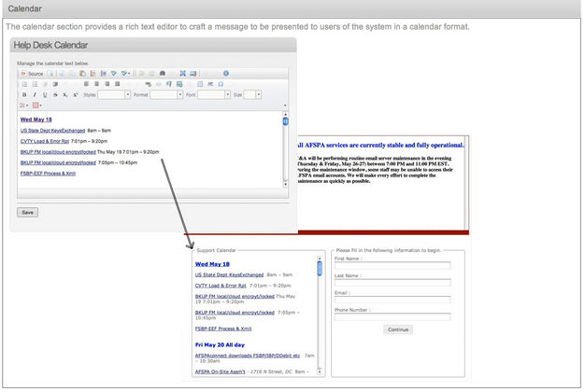Toggle italic formatting in the editor
Screen dimensions: 585x392
(x=35, y=94)
